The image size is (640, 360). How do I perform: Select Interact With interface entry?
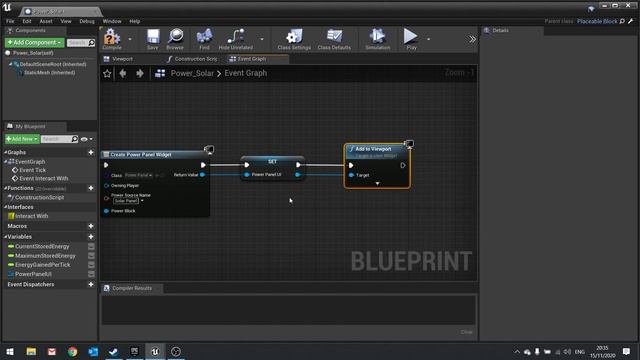[x=31, y=216]
